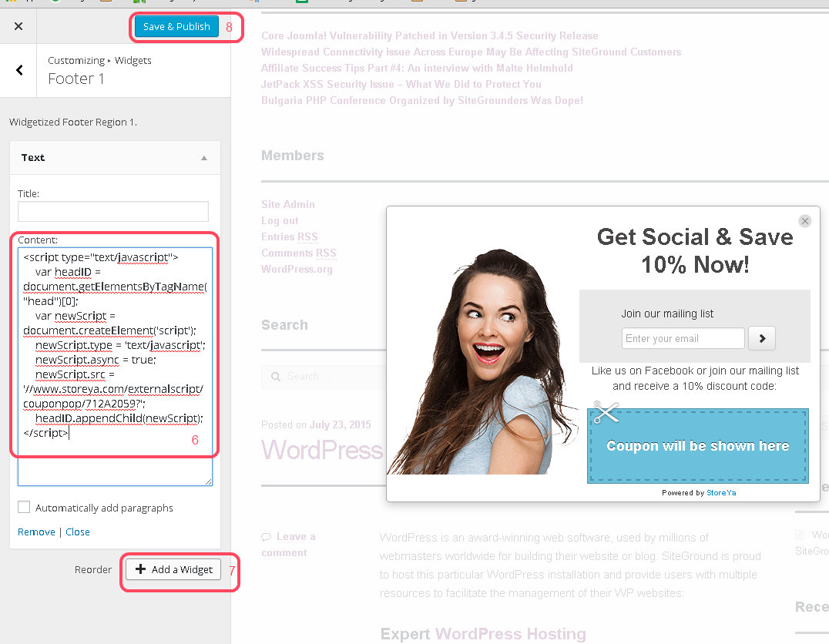Enable Automatically add paragraphs checkbox
Viewport: 829px width, 644px height.
pyautogui.click(x=24, y=508)
